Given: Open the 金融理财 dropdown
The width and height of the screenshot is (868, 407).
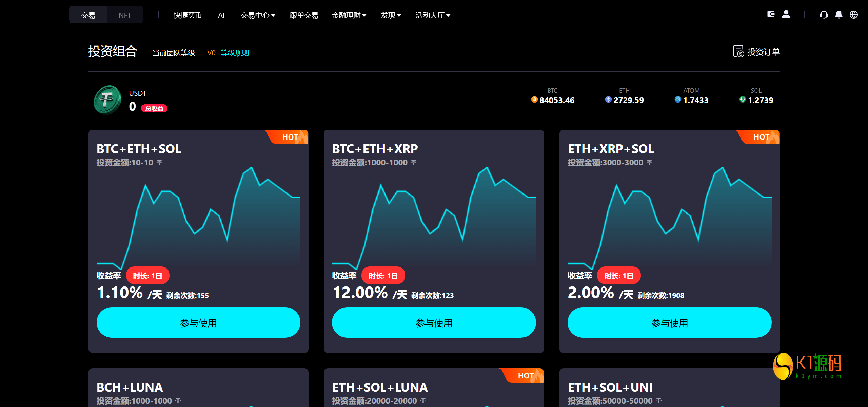Looking at the screenshot, I should [x=349, y=15].
